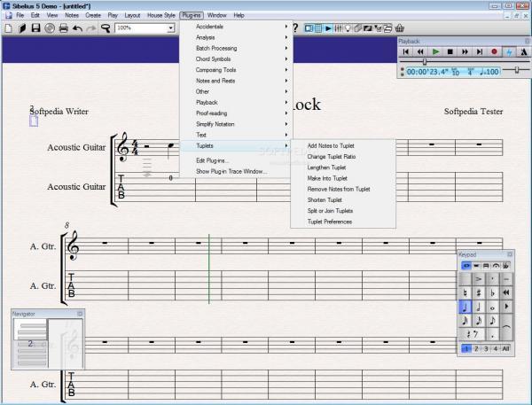Click the Stop button in Playback panel
This screenshot has height=405, width=532.
[450, 52]
